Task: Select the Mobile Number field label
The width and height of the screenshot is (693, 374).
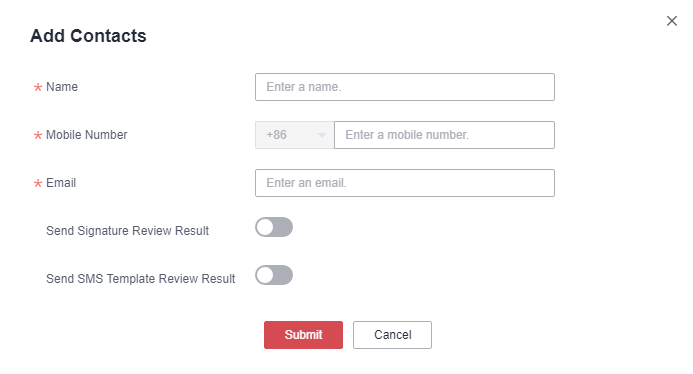Action: tap(87, 135)
